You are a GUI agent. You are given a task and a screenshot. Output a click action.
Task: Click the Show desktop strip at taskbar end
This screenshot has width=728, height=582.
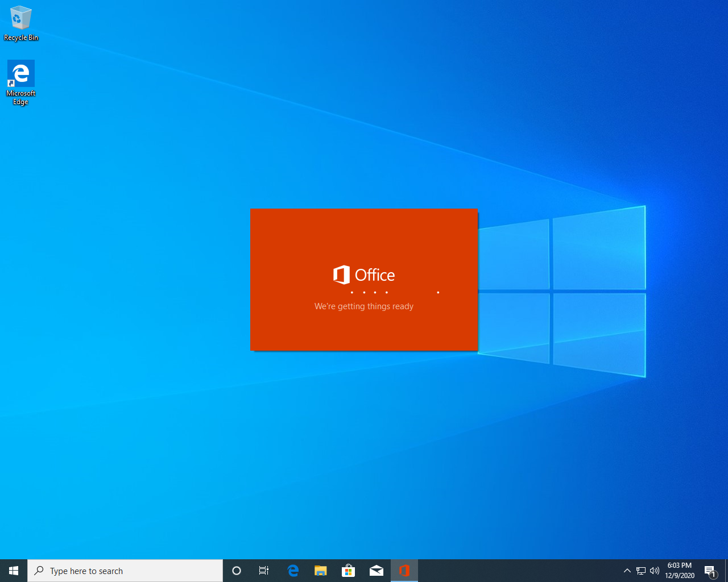(x=726, y=571)
